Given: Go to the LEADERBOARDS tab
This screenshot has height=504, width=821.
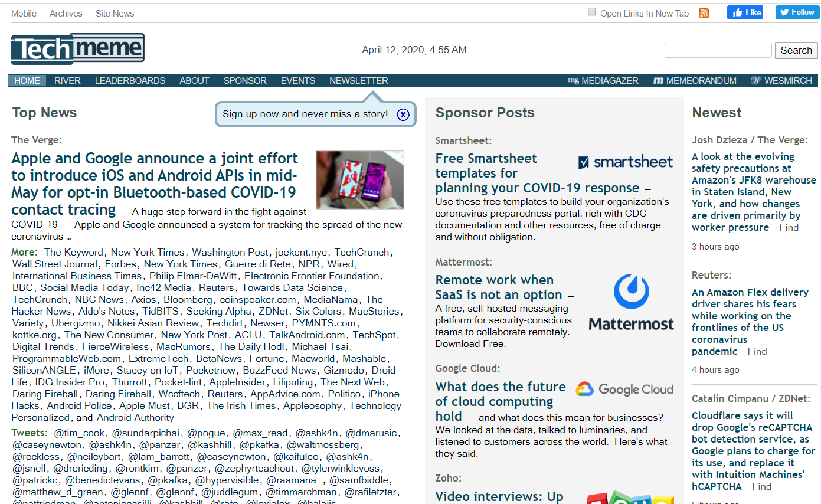Looking at the screenshot, I should click(130, 80).
